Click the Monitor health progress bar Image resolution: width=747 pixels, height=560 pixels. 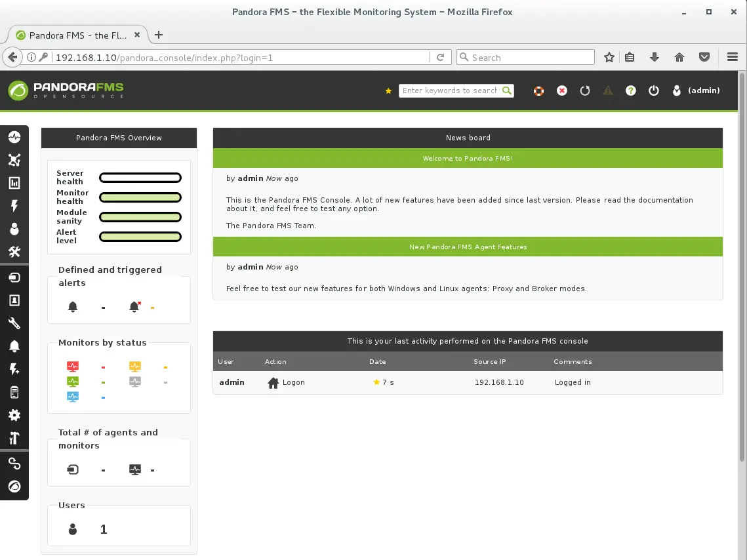[140, 197]
